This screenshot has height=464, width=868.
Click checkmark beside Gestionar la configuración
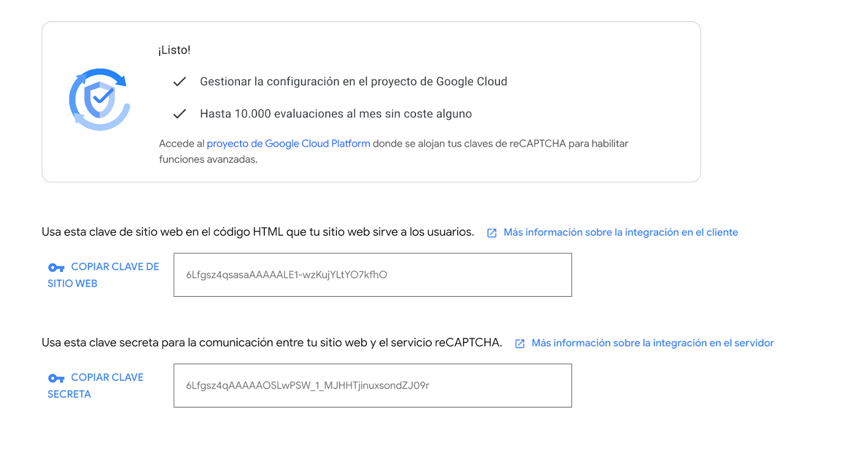[x=180, y=82]
